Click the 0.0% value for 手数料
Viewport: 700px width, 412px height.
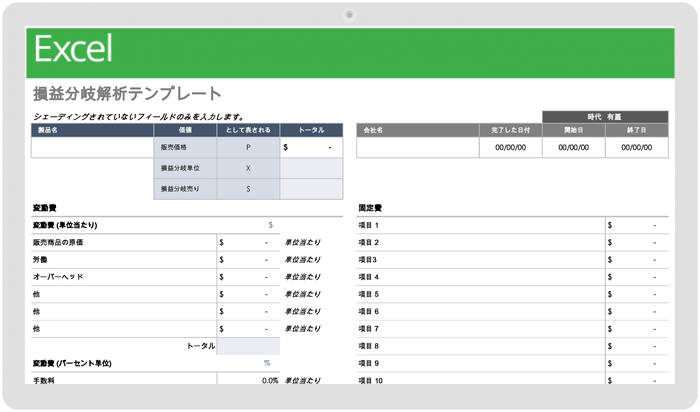pos(270,380)
